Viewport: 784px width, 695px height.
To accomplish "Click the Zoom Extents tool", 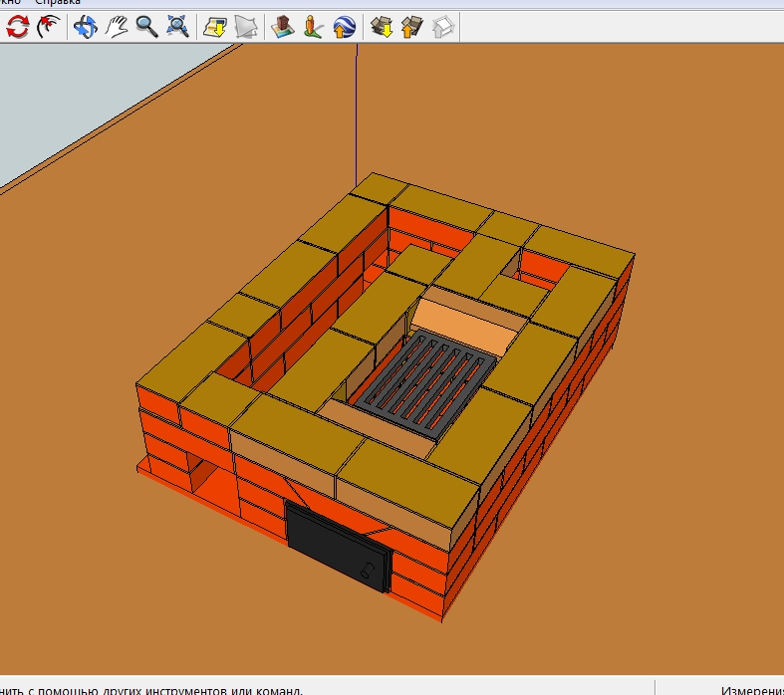I will click(x=178, y=27).
